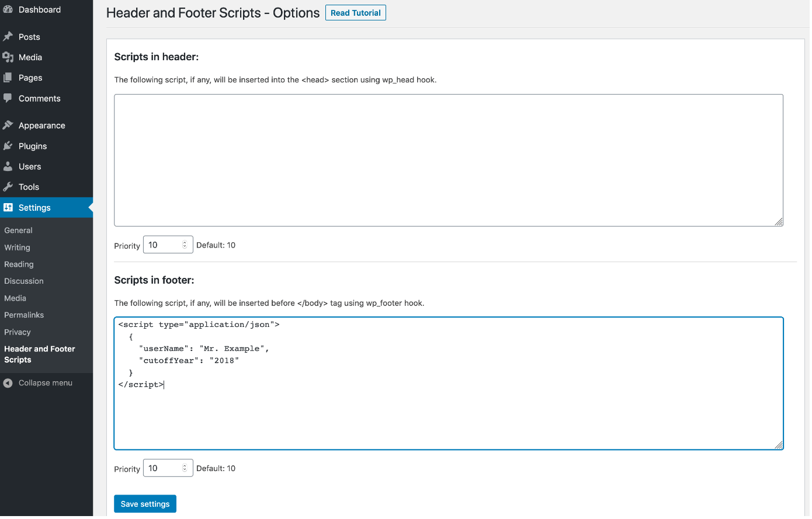Go to Discussion settings
Screen dimensions: 812x519
click(24, 281)
